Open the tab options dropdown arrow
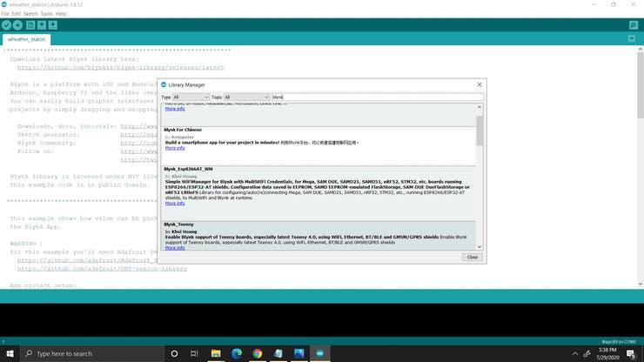 pyautogui.click(x=632, y=38)
